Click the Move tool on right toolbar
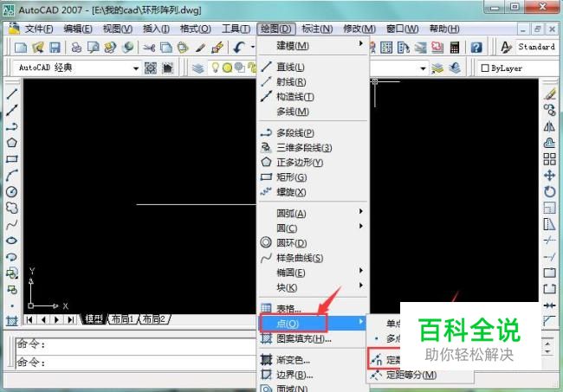This screenshot has height=392, width=563. [550, 176]
